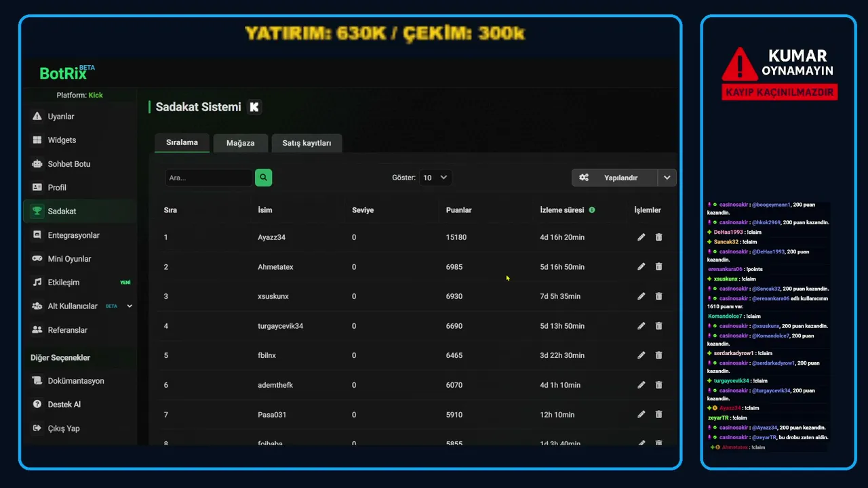Viewport: 868px width, 488px height.
Task: Open the Göster rows-count dropdown
Action: point(435,178)
